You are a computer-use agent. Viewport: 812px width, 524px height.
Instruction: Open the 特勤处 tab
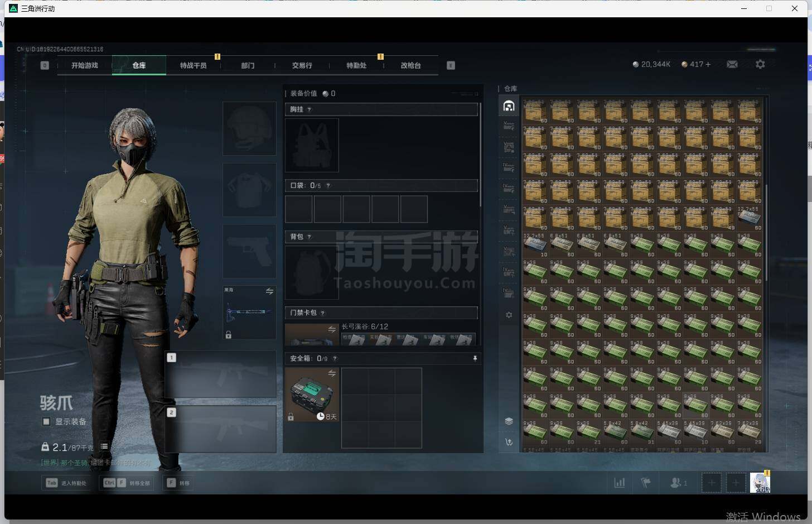[356, 65]
